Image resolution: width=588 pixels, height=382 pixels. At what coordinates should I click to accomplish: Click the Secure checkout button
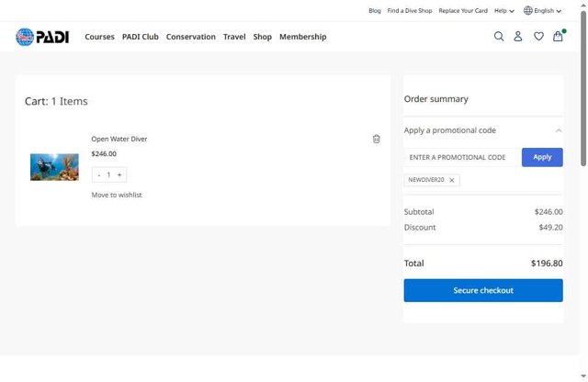tap(483, 290)
